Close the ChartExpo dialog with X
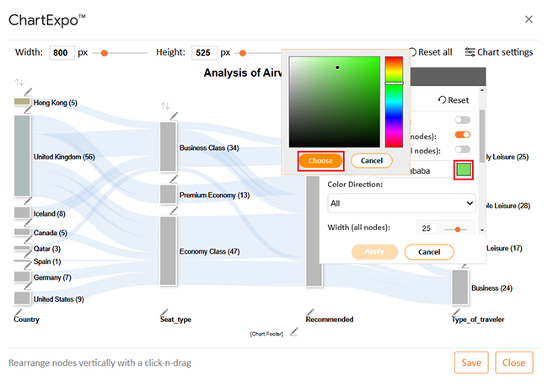Screen dimensions: 548x392 point(529,19)
